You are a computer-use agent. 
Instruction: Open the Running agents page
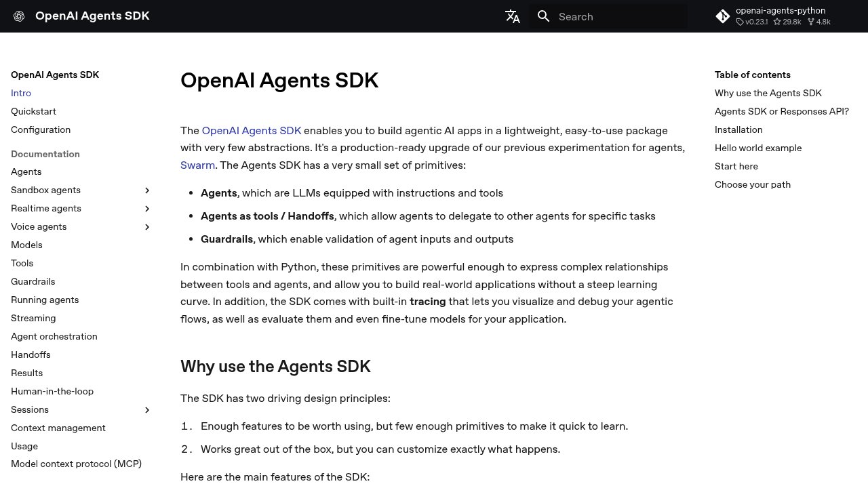tap(45, 300)
